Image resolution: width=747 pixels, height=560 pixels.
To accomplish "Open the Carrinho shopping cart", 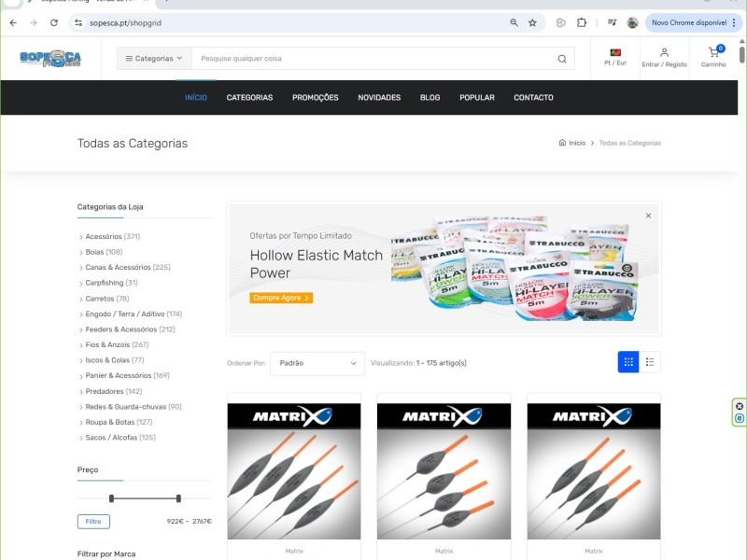I will pyautogui.click(x=713, y=58).
